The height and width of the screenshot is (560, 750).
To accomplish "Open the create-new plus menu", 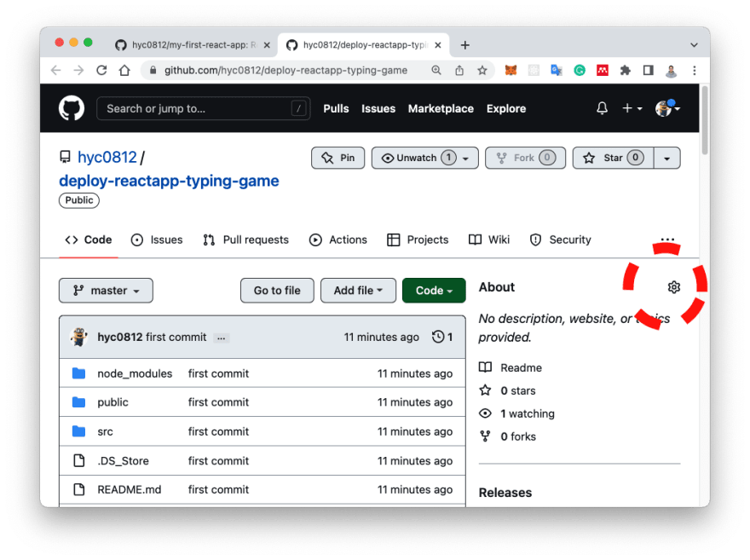I will [632, 108].
